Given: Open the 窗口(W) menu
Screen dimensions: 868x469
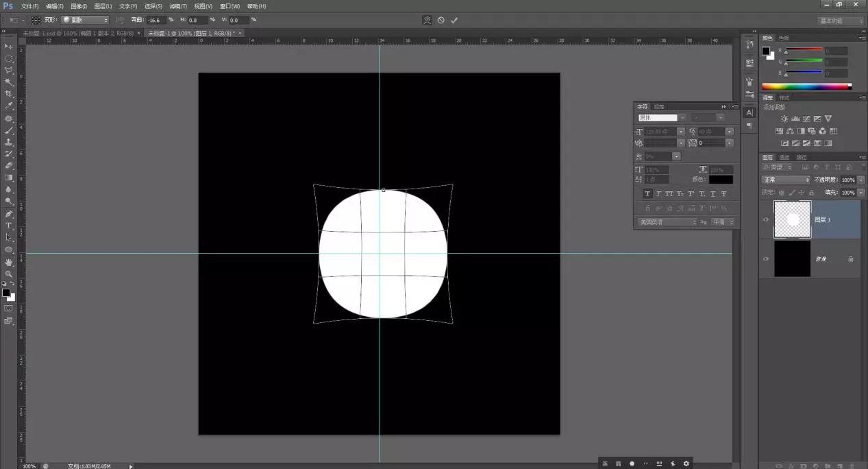Looking at the screenshot, I should tap(230, 6).
